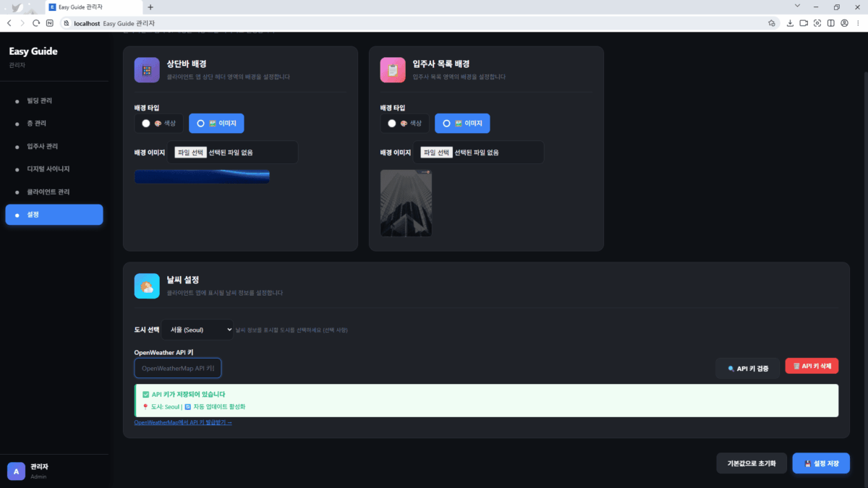The height and width of the screenshot is (488, 868).
Task: Open the 도시 선택 city dropdown
Action: (197, 330)
